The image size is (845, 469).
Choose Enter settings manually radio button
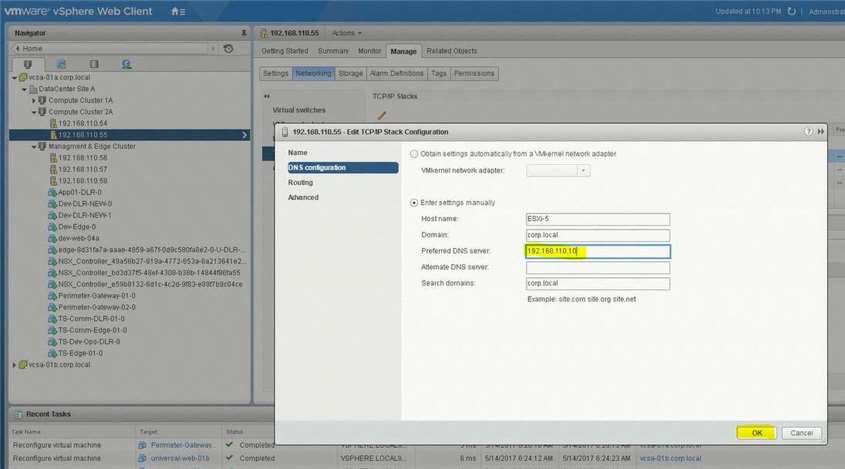[414, 203]
